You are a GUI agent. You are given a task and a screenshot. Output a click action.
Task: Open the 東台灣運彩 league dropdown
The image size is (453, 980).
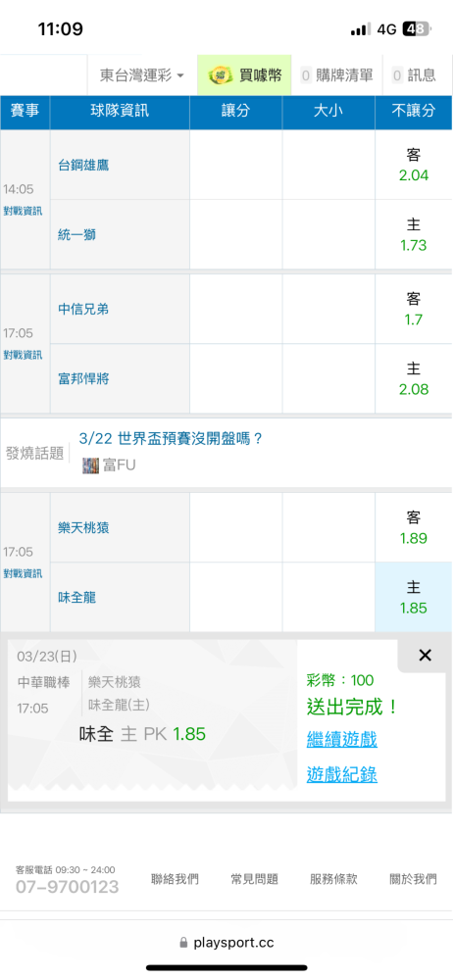[142, 75]
